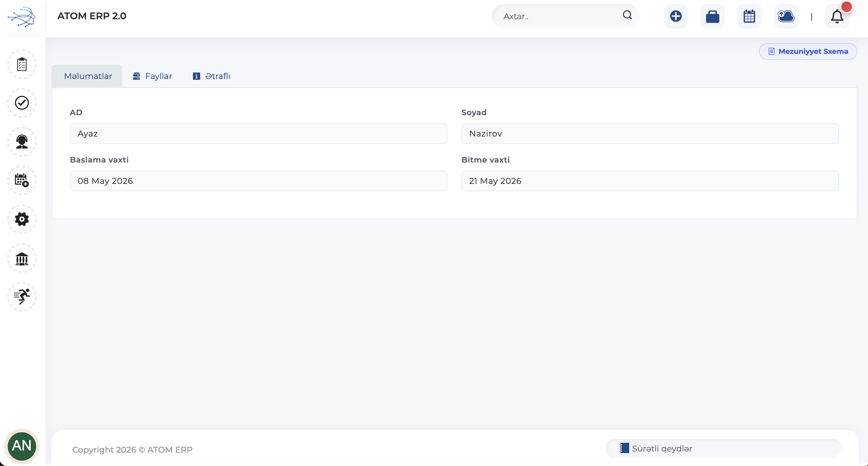Open the bank building sidebar icon
Image resolution: width=868 pixels, height=466 pixels.
point(22,258)
